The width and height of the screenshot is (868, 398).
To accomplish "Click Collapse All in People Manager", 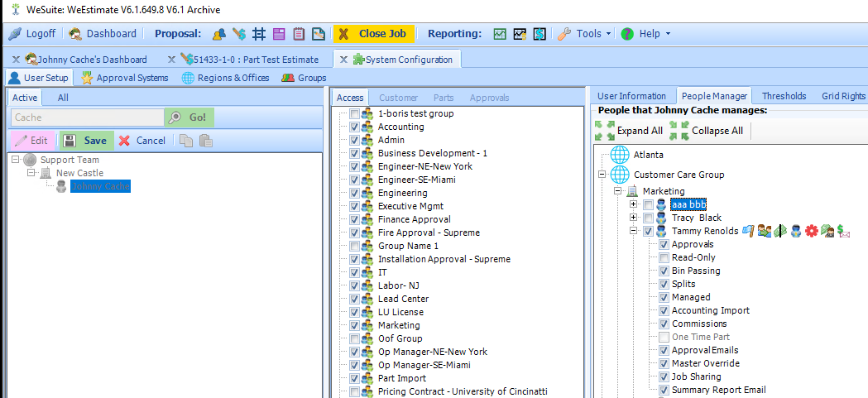I will click(707, 131).
